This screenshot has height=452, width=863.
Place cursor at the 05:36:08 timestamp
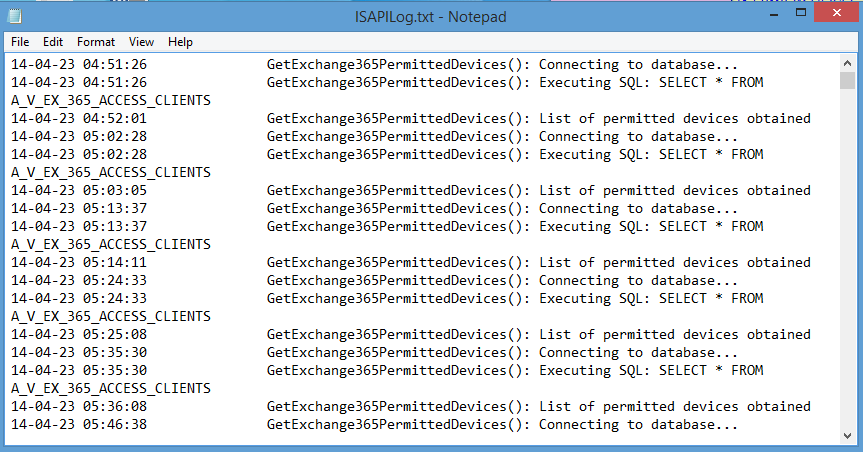[115, 406]
